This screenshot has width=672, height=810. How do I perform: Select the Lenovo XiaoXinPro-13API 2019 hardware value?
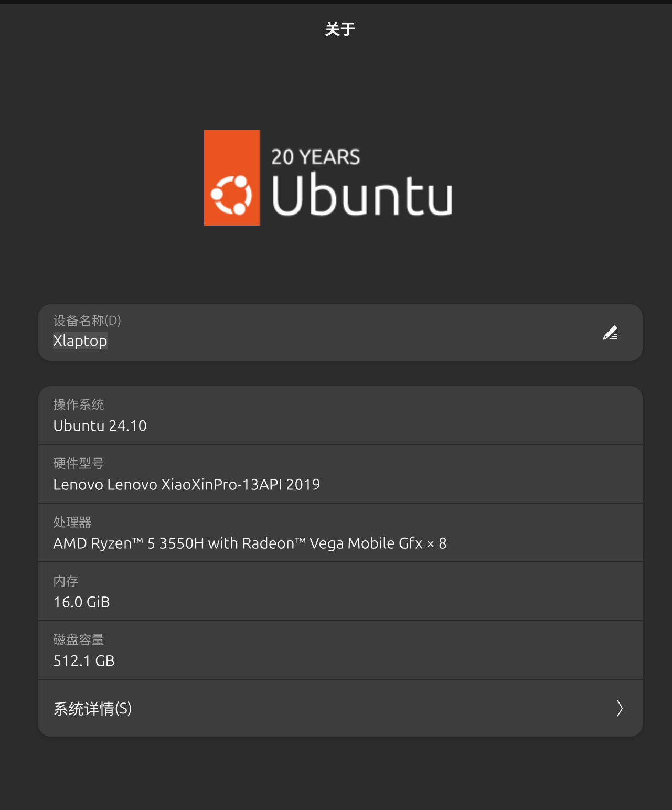coord(187,484)
